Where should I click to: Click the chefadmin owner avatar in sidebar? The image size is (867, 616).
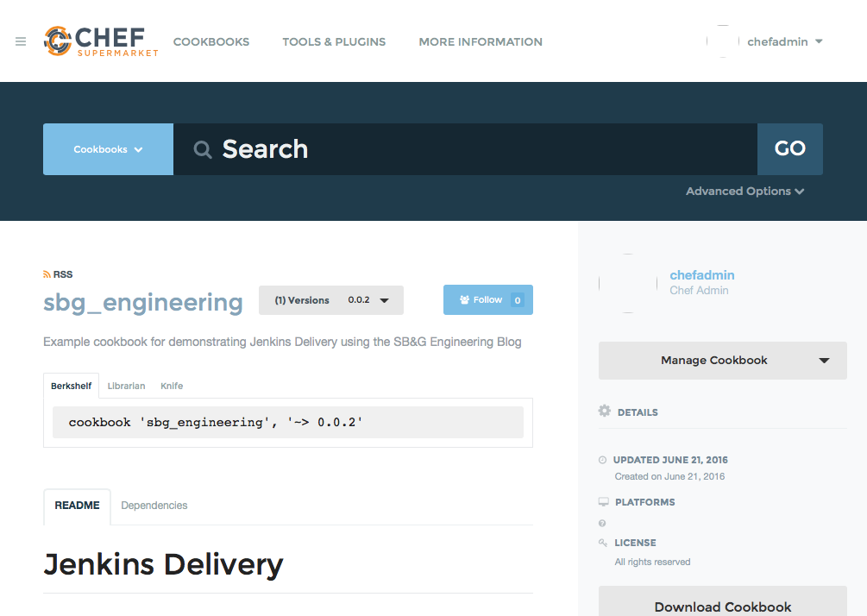(628, 283)
